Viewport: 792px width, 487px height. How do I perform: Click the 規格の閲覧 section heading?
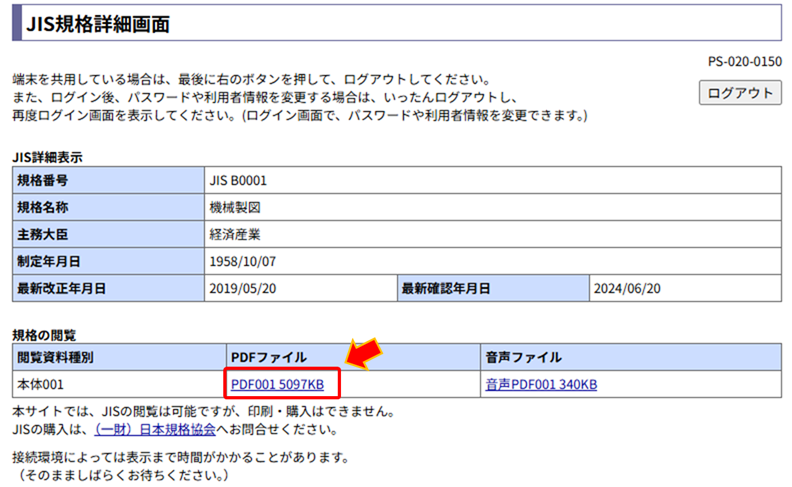click(44, 334)
